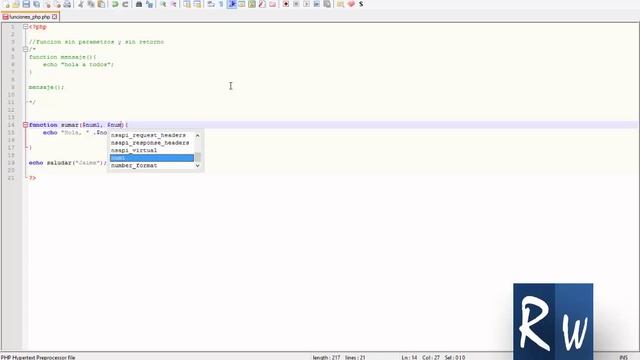This screenshot has width=640, height=360.
Task: Choose nsapi_response_headers from the autocomplete list
Action: pos(151,143)
